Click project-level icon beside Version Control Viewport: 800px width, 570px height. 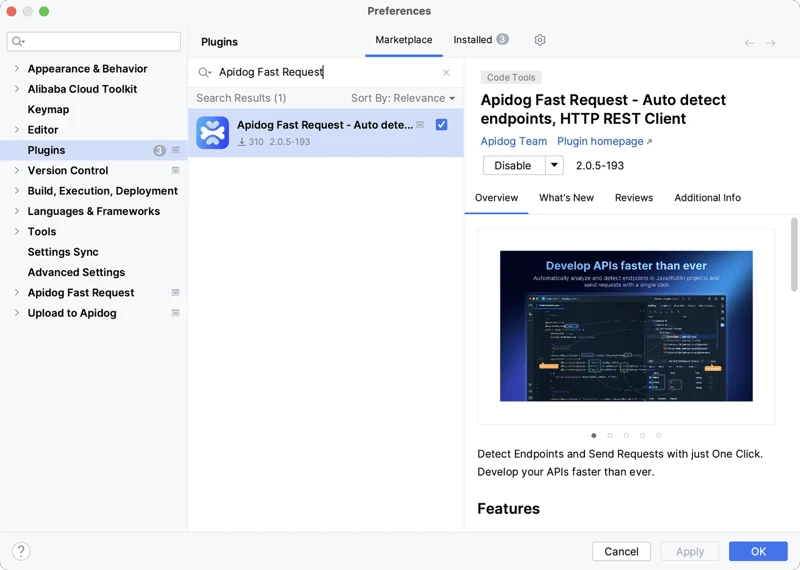176,170
